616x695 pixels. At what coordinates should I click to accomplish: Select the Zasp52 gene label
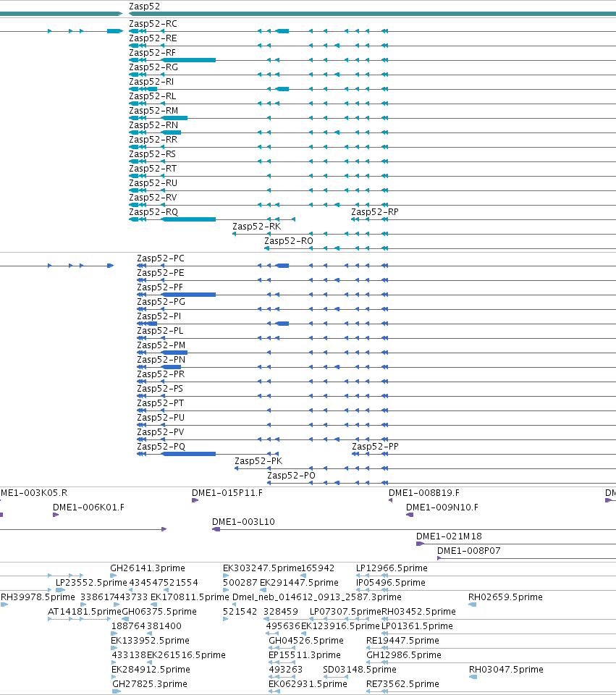[144, 7]
